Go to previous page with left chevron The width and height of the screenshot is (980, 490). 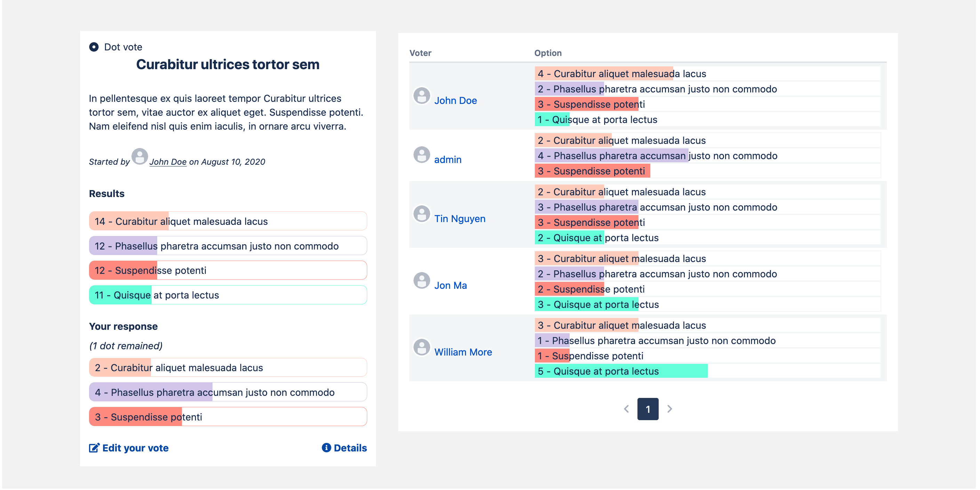tap(626, 409)
